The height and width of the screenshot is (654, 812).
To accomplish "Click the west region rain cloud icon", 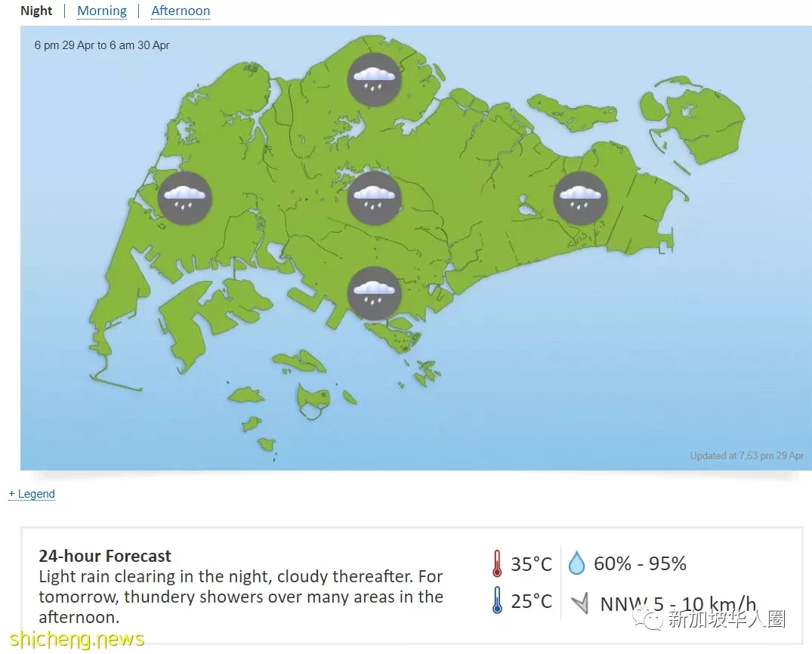I will click(184, 198).
